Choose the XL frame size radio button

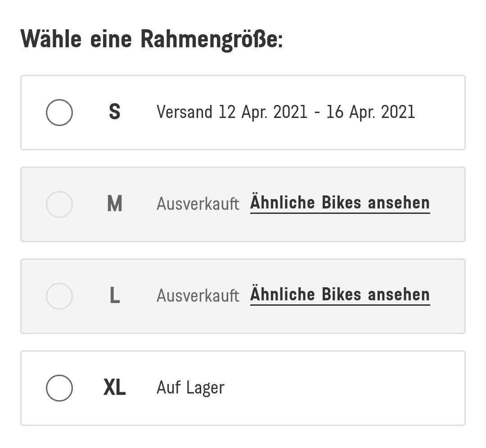tap(59, 388)
